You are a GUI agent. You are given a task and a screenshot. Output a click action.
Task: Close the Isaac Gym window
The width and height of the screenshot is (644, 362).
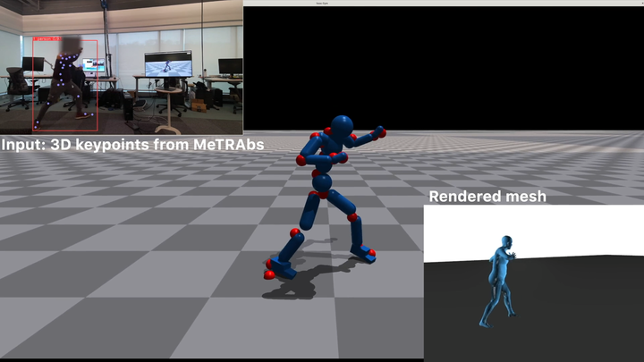(642, 3)
